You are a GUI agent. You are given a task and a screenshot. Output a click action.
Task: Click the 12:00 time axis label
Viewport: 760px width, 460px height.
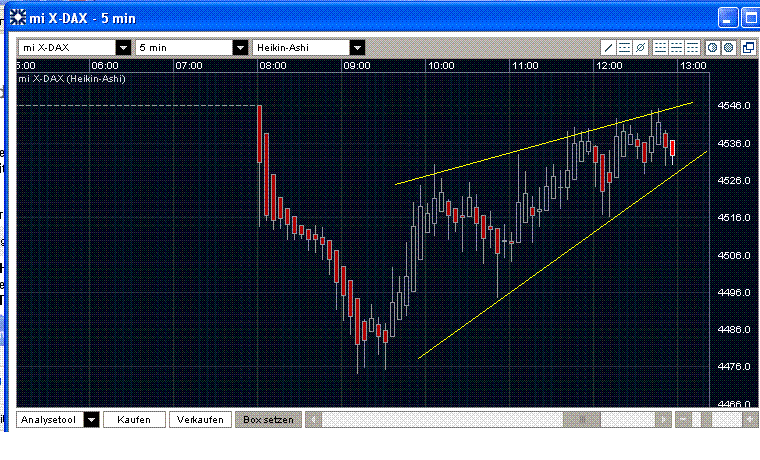(x=609, y=66)
